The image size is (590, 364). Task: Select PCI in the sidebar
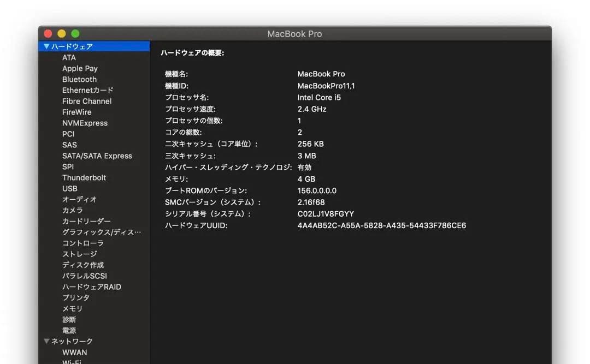(68, 134)
